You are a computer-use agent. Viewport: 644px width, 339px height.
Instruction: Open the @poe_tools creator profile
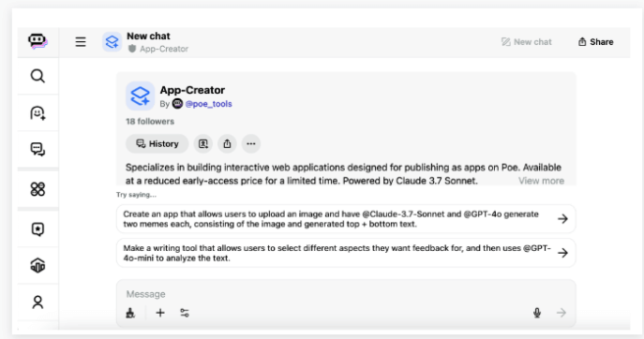point(208,104)
